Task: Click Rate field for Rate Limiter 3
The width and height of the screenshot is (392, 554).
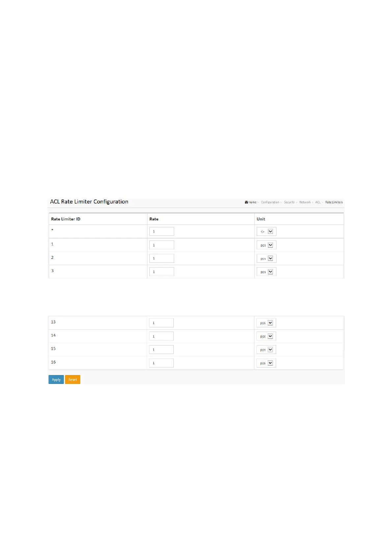Action: pyautogui.click(x=162, y=272)
